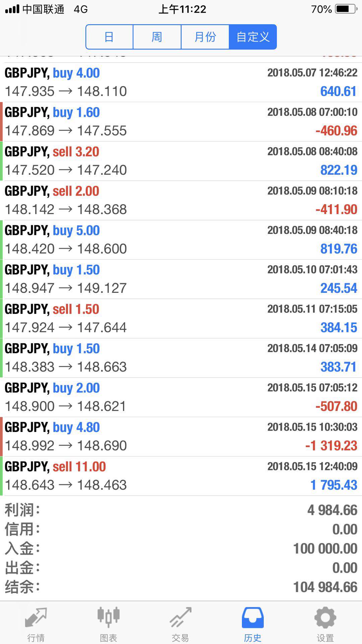Open the 行情 quotes tab icon

36,618
